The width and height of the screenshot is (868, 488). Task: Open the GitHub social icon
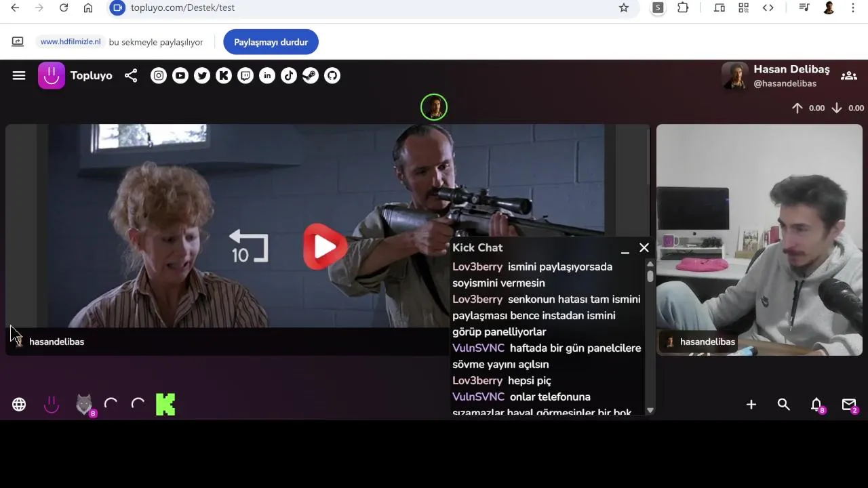(x=332, y=76)
